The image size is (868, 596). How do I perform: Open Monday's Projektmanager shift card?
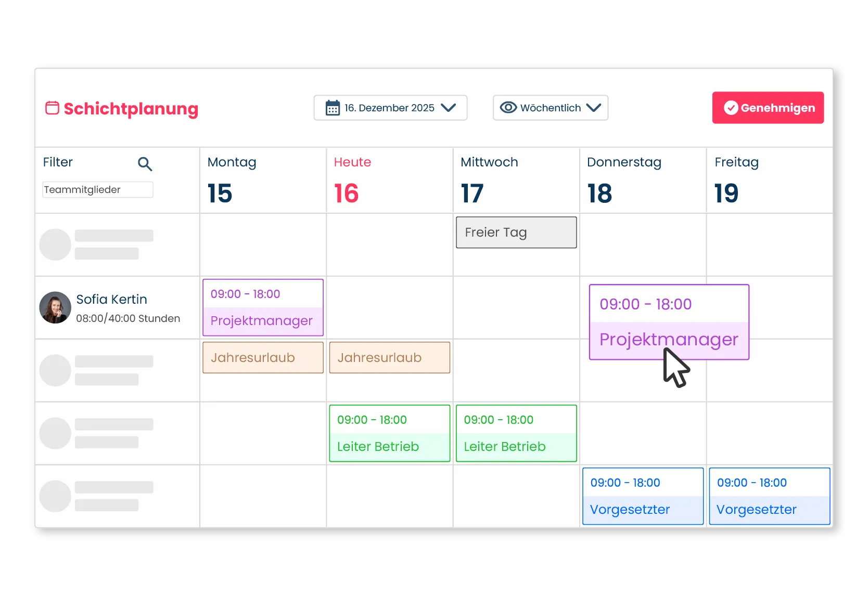coord(263,307)
